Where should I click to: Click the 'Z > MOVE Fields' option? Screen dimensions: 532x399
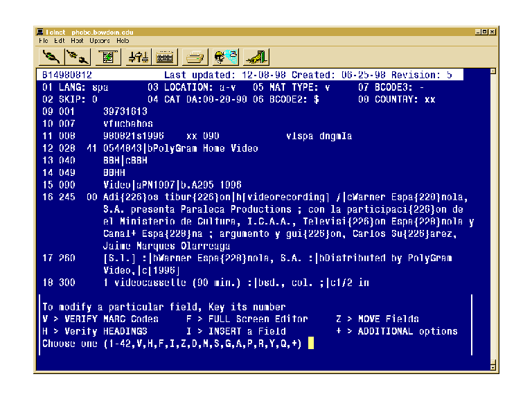coord(378,319)
